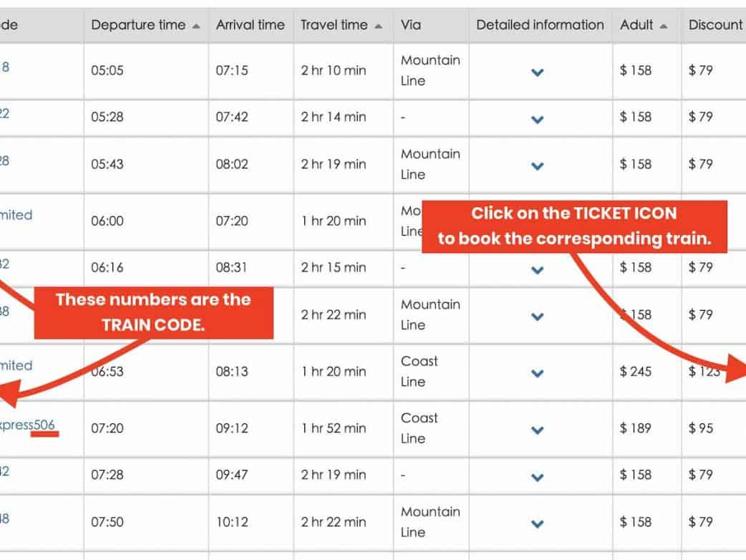
Task: Click the sort arrow beside Travel time
Action: (x=379, y=26)
